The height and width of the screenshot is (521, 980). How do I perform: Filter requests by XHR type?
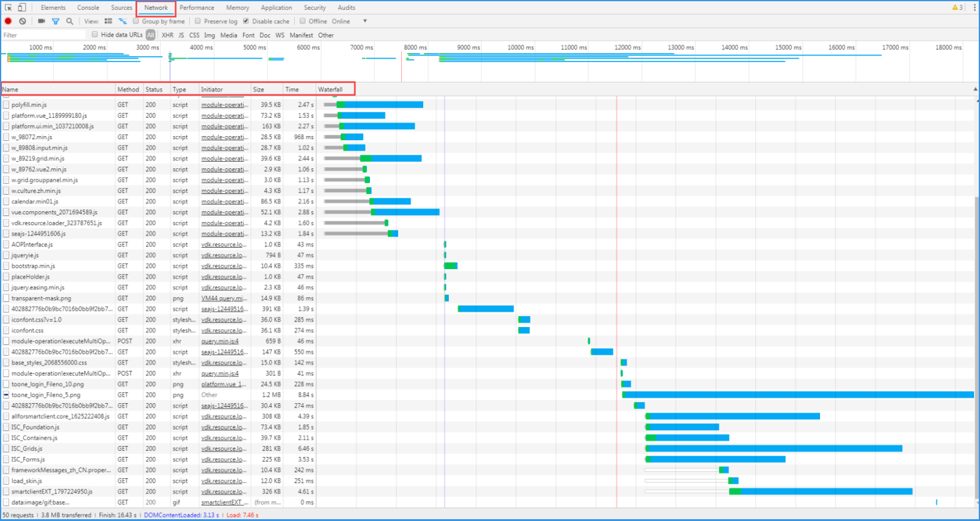tap(167, 35)
